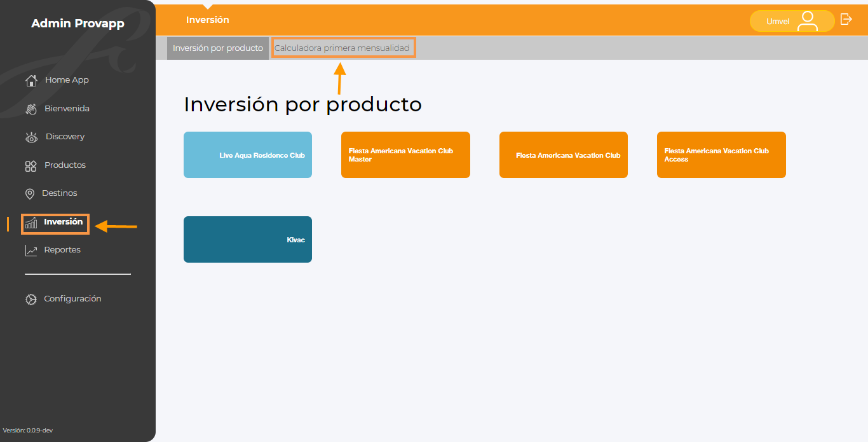Click the Discovery eye icon

coord(31,137)
